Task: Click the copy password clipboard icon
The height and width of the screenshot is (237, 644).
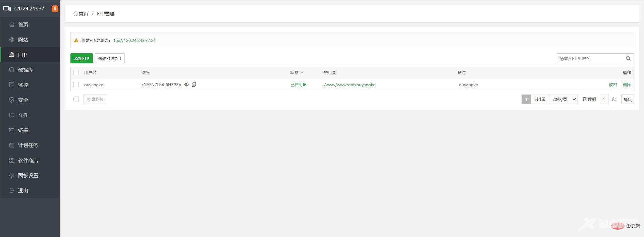Action: click(194, 85)
